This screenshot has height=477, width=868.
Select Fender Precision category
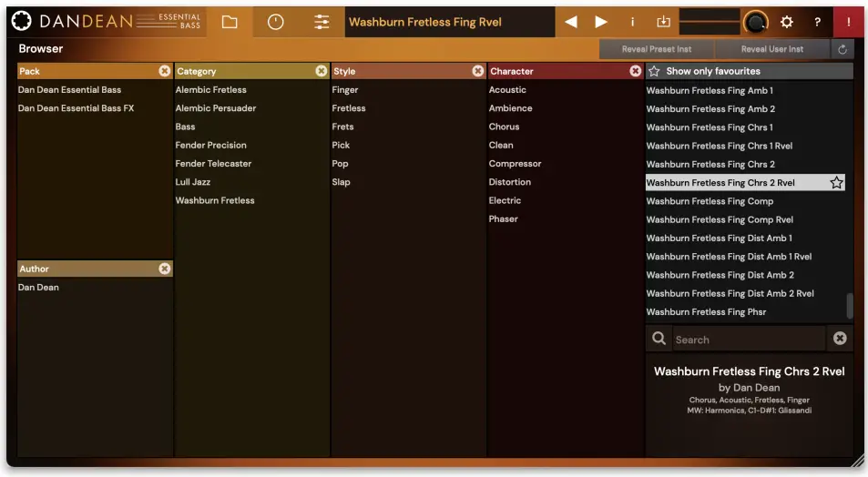211,145
